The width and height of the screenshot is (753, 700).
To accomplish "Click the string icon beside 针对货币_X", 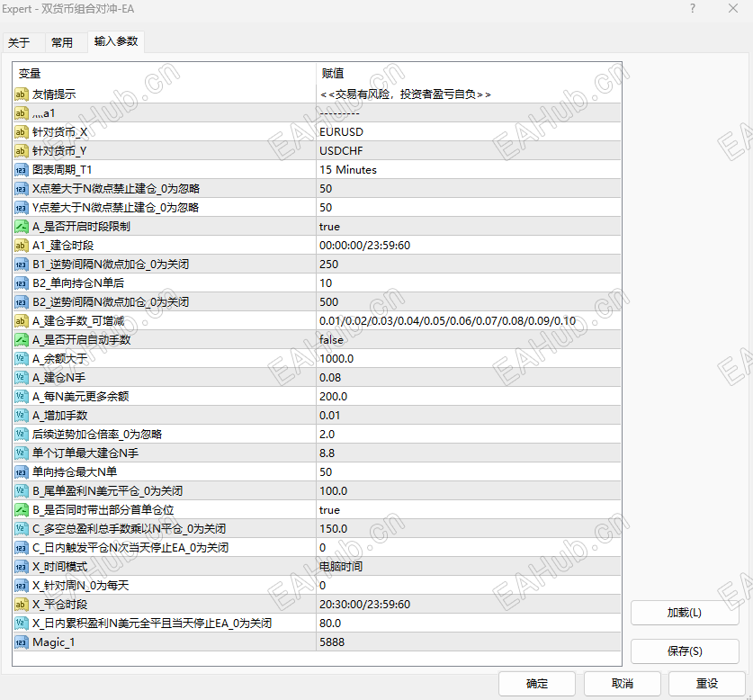I will pyautogui.click(x=21, y=132).
